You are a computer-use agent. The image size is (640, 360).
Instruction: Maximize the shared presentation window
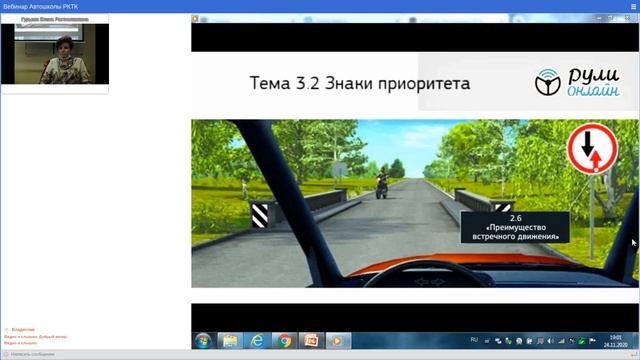[x=611, y=18]
